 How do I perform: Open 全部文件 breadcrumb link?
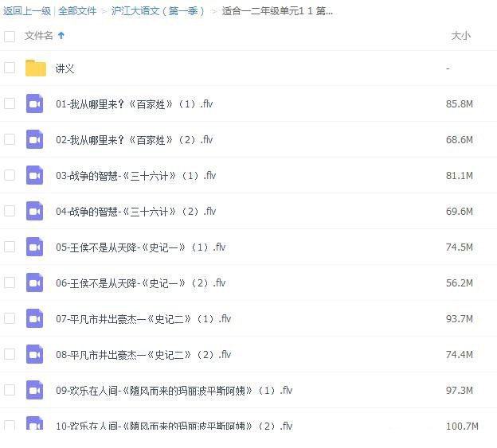(x=77, y=11)
